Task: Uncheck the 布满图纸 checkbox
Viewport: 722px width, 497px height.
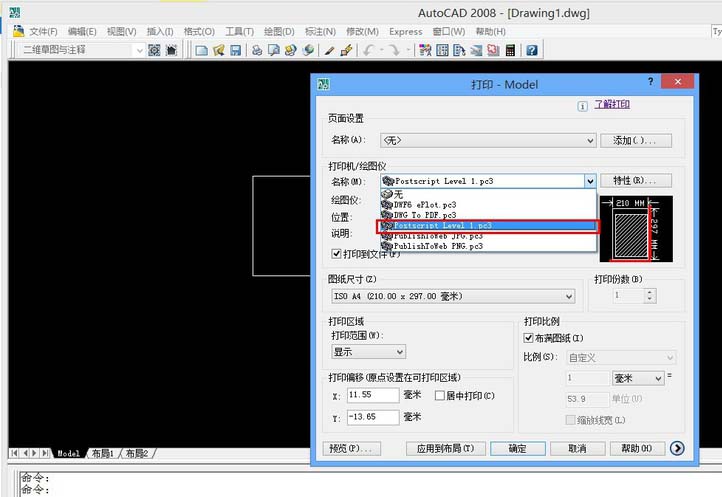Action: (x=529, y=338)
